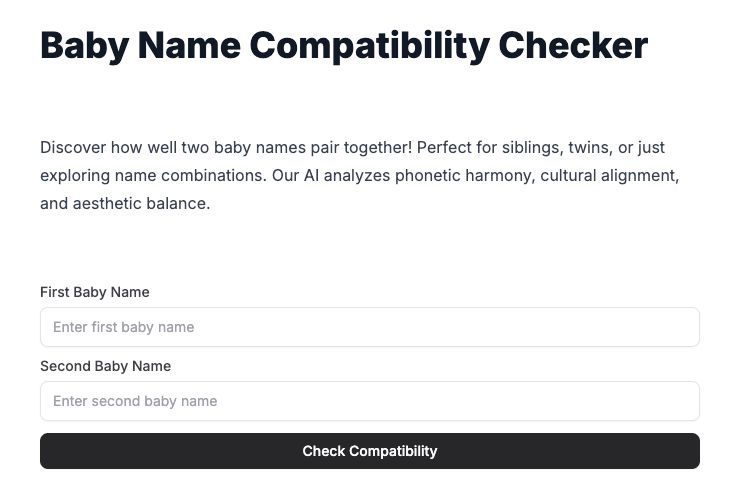Click the "cultural alignment" phrase

(x=609, y=175)
